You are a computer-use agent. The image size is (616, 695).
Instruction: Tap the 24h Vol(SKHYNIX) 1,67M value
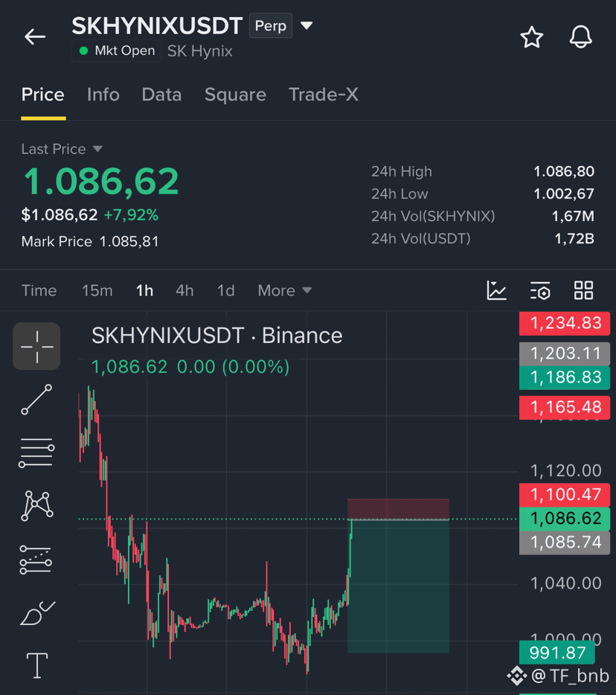tap(573, 217)
